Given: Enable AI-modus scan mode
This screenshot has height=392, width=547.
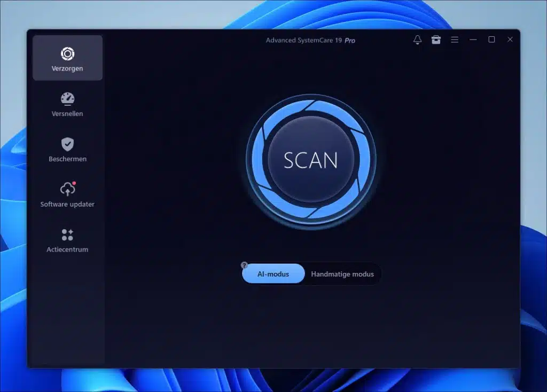Looking at the screenshot, I should click(x=273, y=274).
